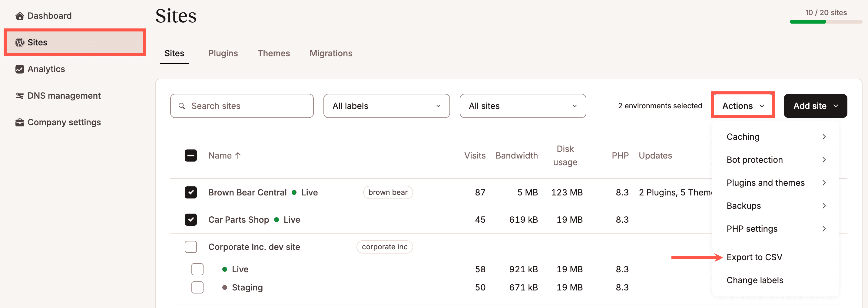868x308 pixels.
Task: Click the PHP column header
Action: (620, 156)
